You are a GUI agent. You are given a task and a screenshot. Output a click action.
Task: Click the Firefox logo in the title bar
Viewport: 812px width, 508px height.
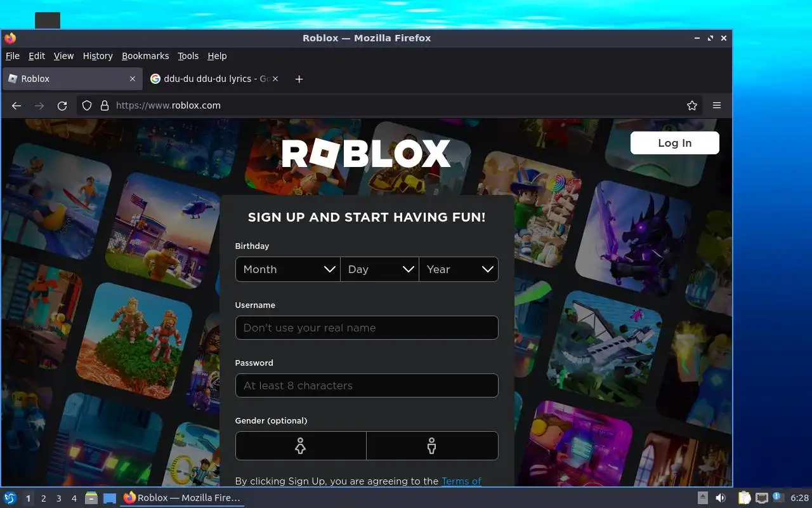(10, 38)
